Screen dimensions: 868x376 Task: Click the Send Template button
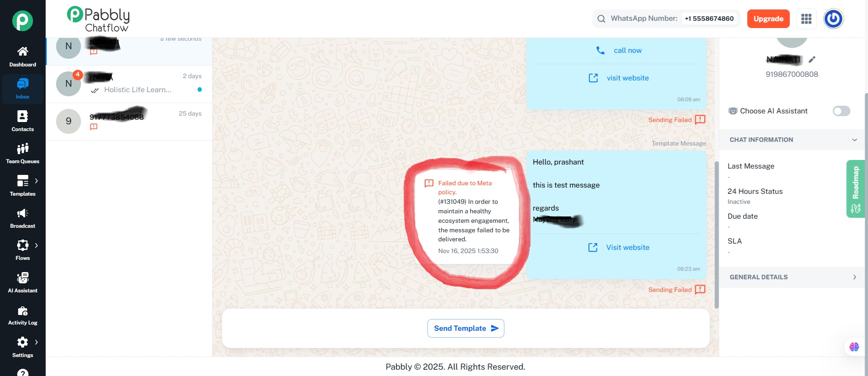465,329
